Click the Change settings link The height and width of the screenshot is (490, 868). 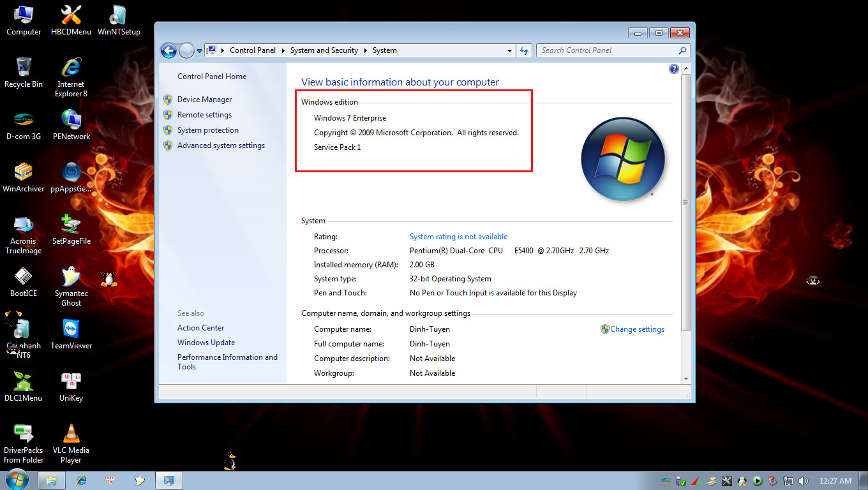[x=638, y=329]
